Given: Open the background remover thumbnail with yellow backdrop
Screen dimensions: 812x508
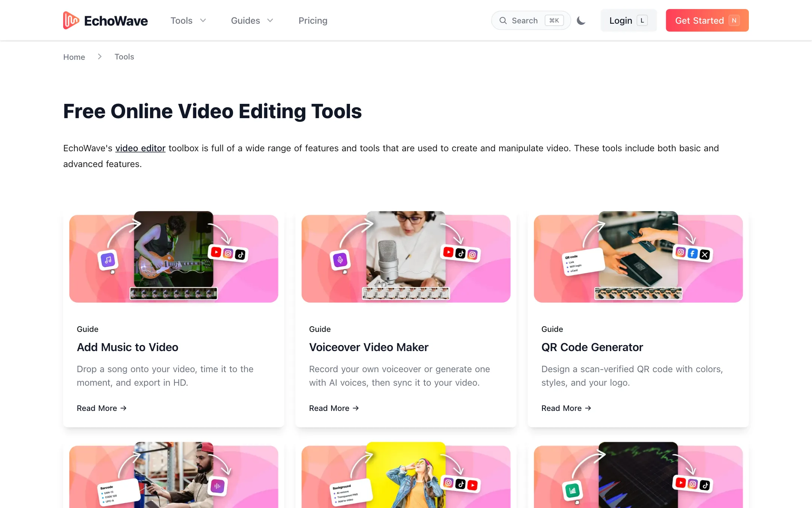Looking at the screenshot, I should (406, 476).
